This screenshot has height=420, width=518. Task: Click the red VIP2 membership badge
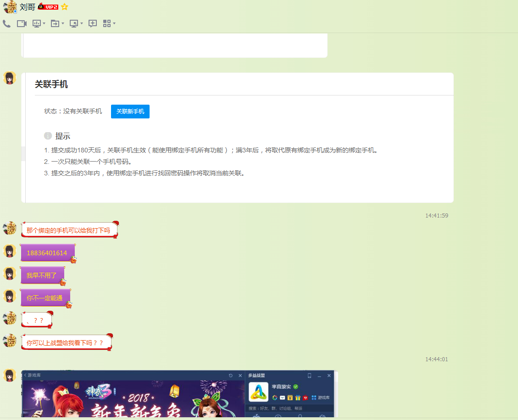tap(48, 6)
